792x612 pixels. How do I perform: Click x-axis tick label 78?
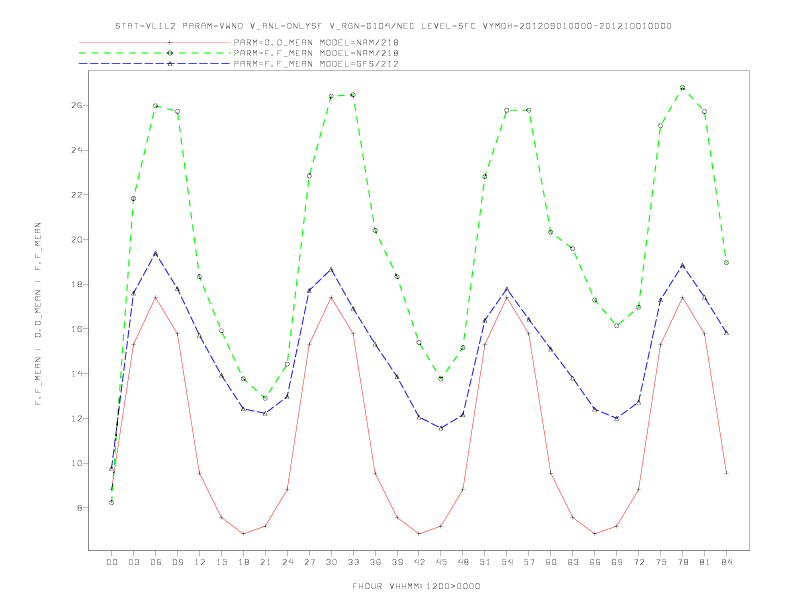click(x=682, y=562)
